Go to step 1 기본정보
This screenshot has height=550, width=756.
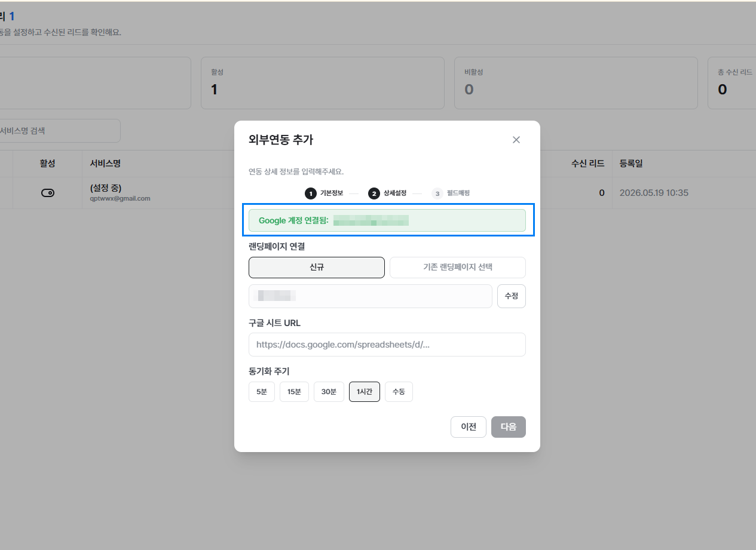click(324, 193)
